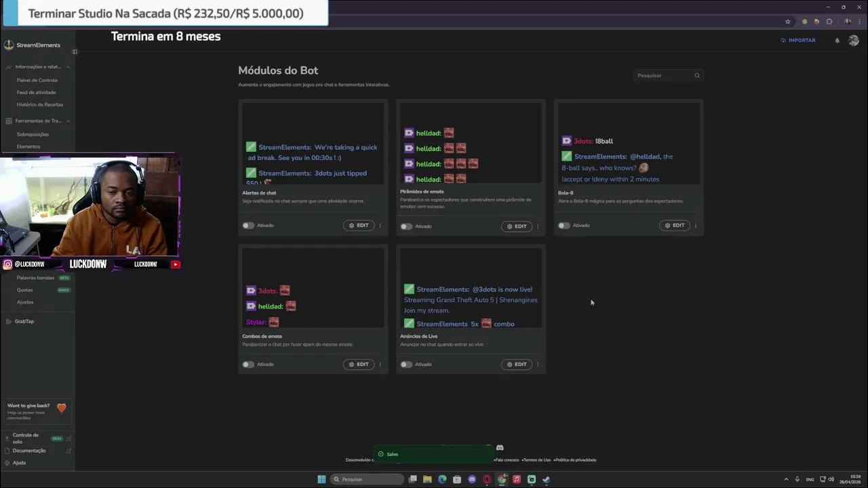The width and height of the screenshot is (868, 488).
Task: Edit the Alertas de chat module
Action: pos(359,226)
